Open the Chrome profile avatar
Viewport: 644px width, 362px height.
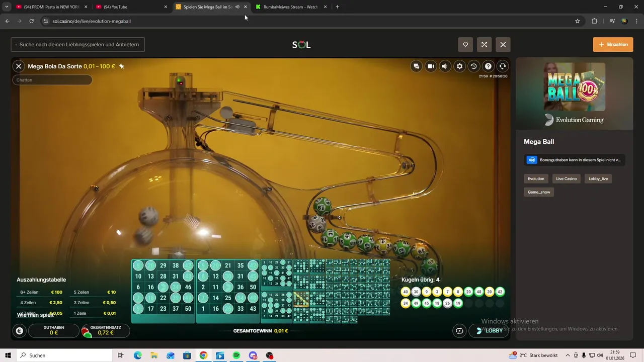(624, 21)
